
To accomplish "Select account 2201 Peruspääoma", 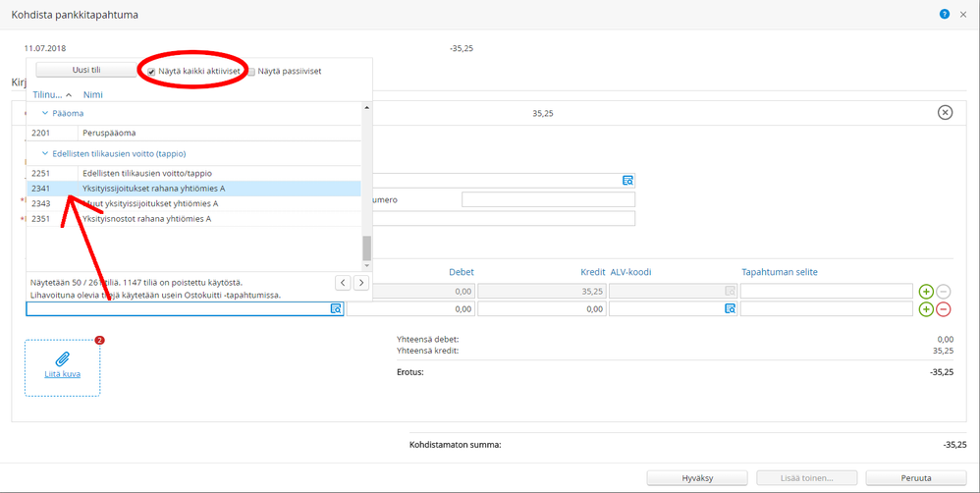I will click(x=108, y=133).
